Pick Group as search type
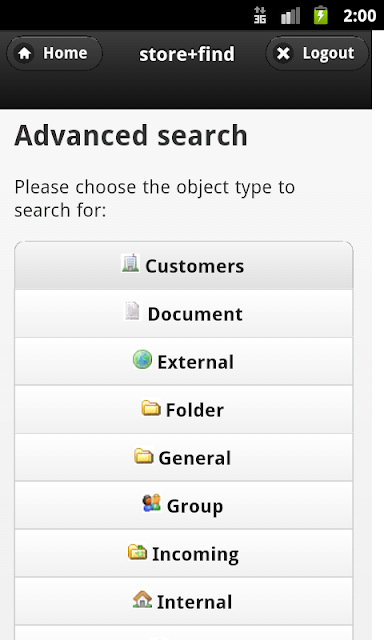This screenshot has height=640, width=384. tap(184, 505)
